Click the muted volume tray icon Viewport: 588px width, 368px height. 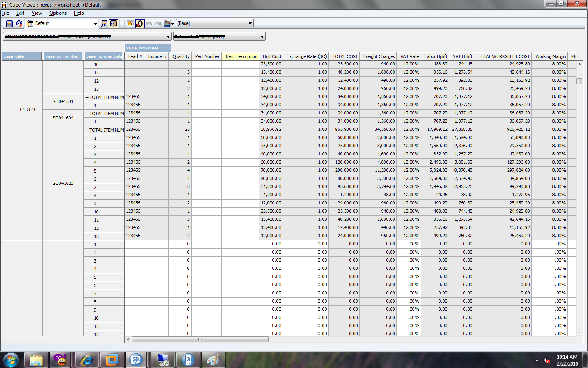click(547, 360)
